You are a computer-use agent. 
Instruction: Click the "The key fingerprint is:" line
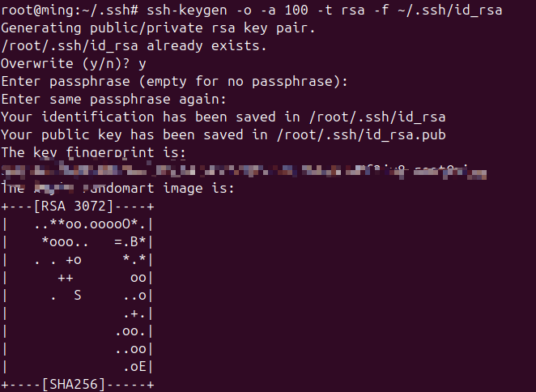point(94,152)
